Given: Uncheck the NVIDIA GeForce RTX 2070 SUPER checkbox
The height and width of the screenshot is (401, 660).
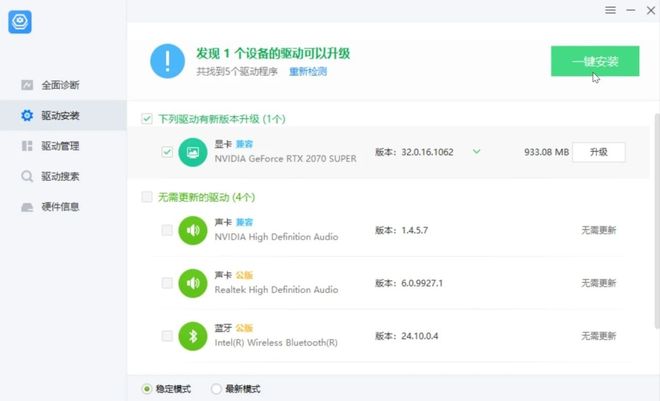Looking at the screenshot, I should (x=167, y=152).
